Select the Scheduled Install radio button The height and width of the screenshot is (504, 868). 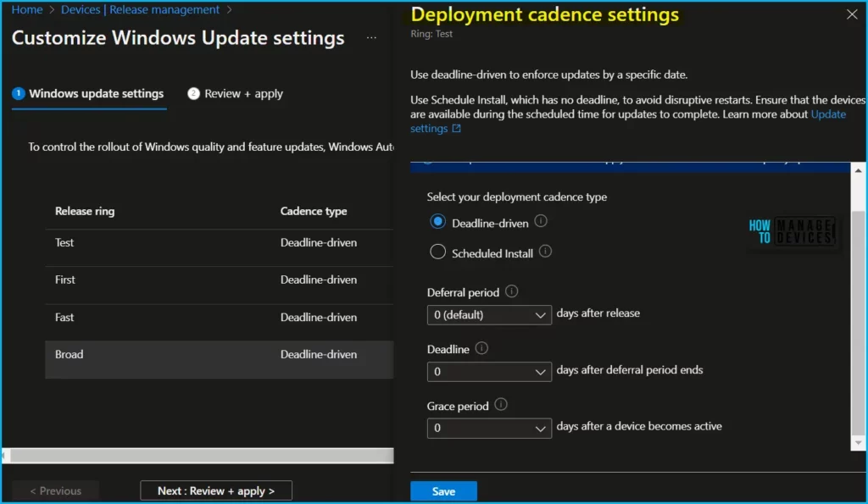(437, 252)
